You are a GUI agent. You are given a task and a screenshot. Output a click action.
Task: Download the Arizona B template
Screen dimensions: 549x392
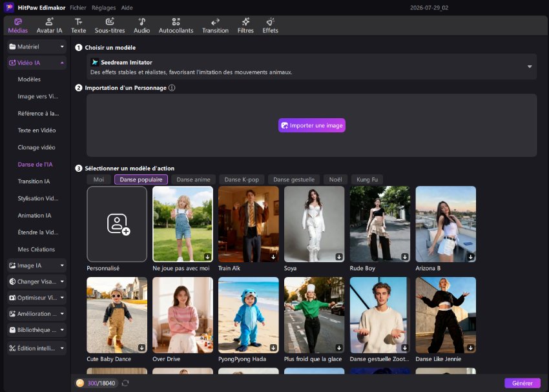471,257
